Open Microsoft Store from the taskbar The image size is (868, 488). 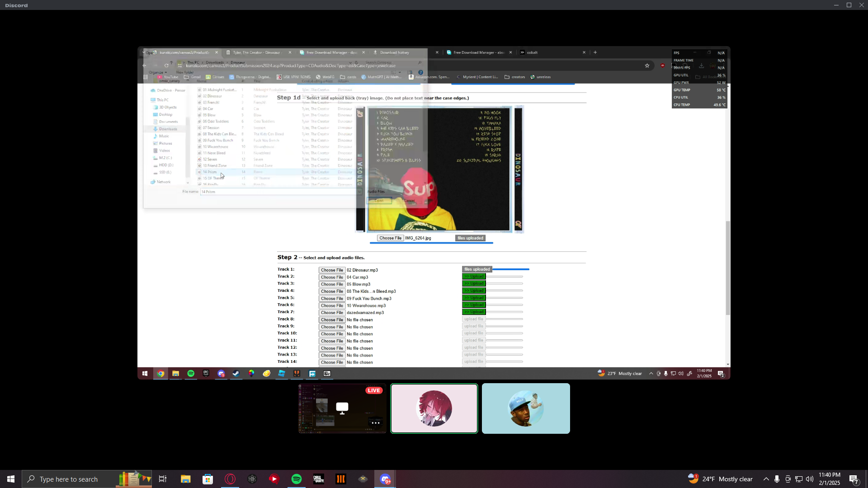click(208, 479)
